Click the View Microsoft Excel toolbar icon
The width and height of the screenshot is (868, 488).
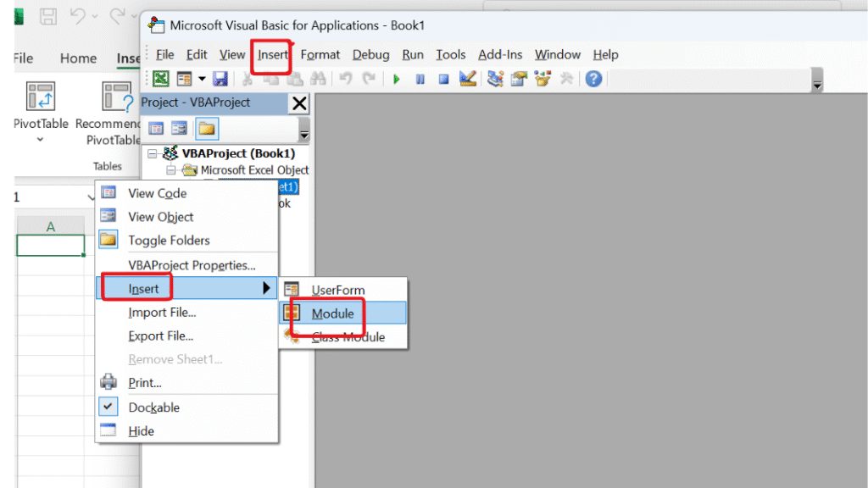160,79
